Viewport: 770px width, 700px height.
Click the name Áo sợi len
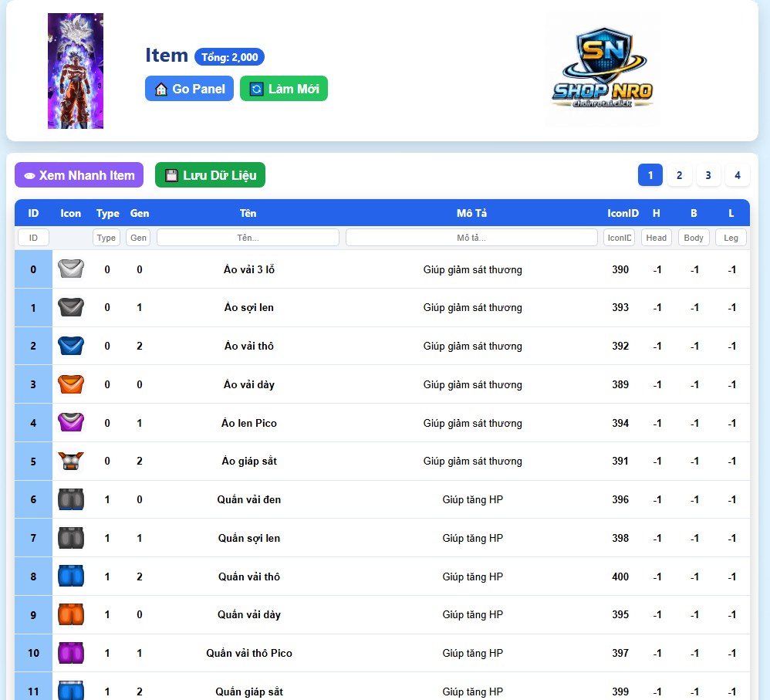click(249, 307)
